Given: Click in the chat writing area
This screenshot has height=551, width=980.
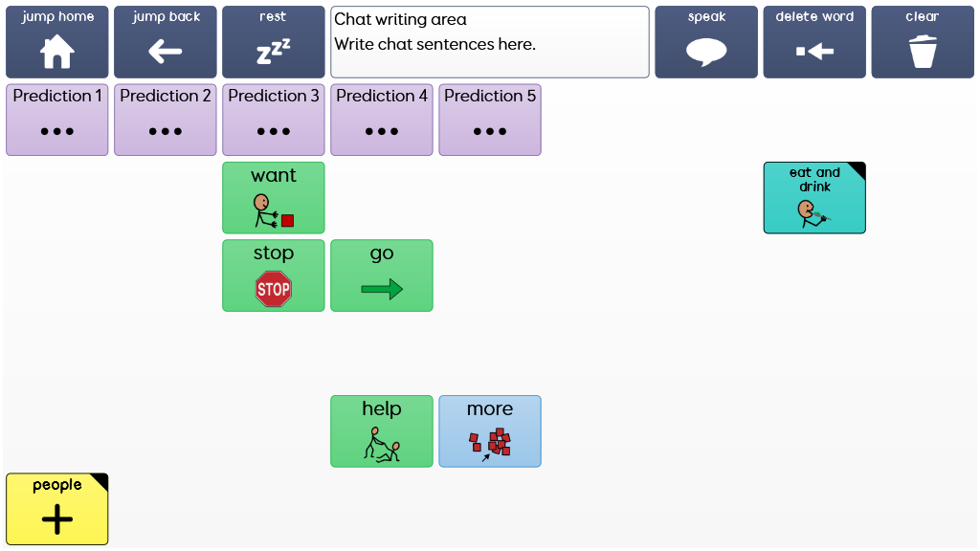Looking at the screenshot, I should coord(489,42).
